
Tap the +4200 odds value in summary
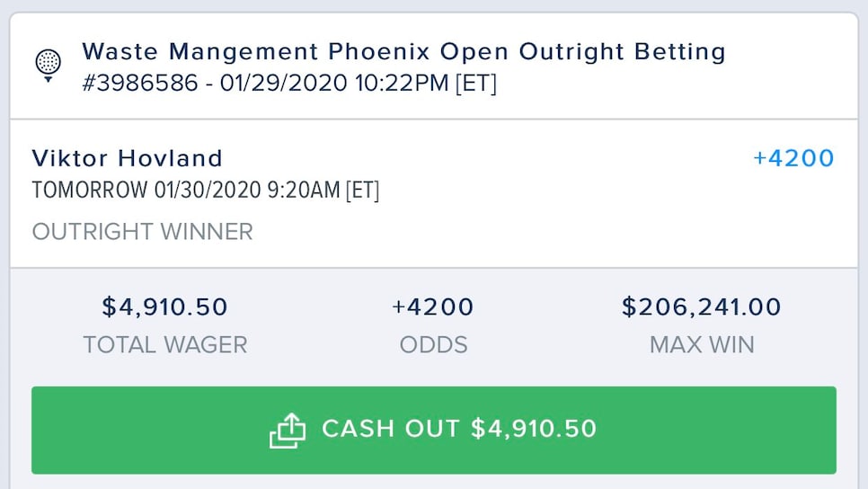(x=433, y=307)
